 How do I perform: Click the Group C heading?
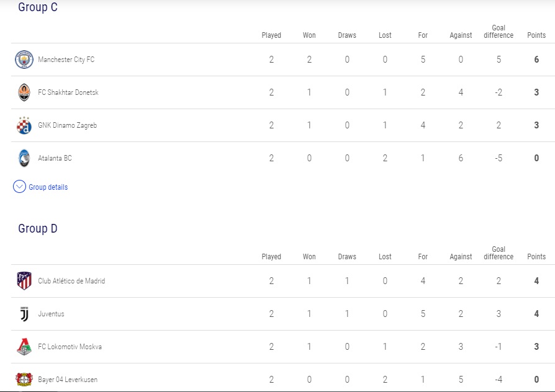[x=38, y=7]
